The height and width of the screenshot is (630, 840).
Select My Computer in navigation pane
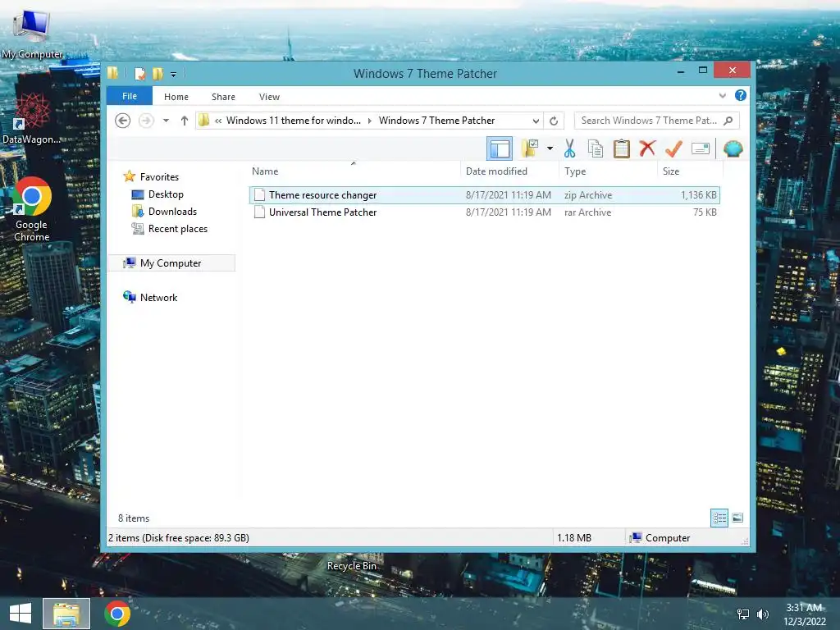pos(171,263)
